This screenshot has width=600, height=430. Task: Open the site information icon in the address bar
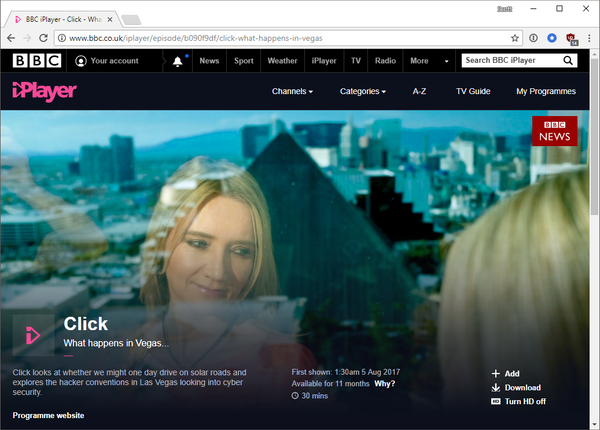(x=62, y=38)
